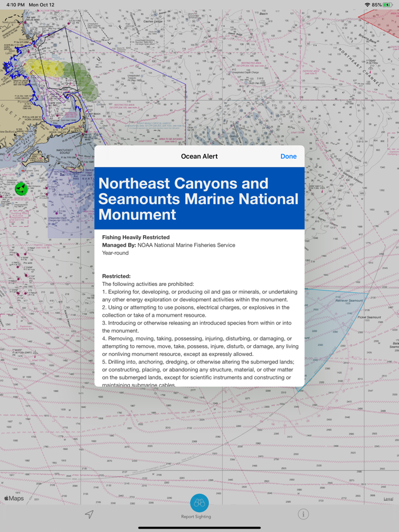
Task: Tap the Apple Maps logo
Action: point(14,498)
